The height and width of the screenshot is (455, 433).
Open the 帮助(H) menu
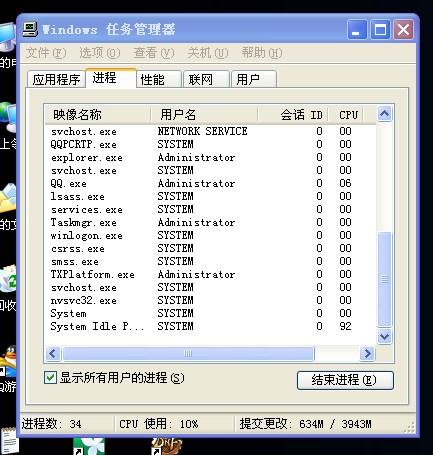point(262,53)
